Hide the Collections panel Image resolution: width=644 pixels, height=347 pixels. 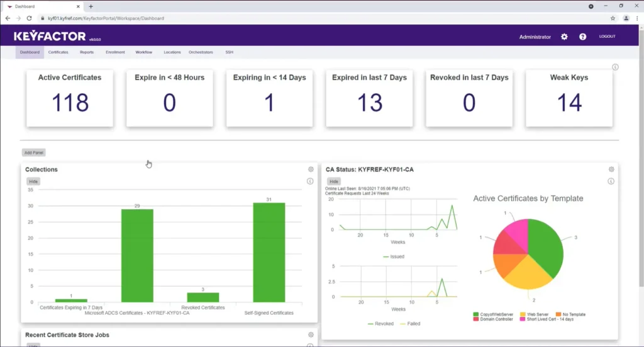(x=33, y=181)
